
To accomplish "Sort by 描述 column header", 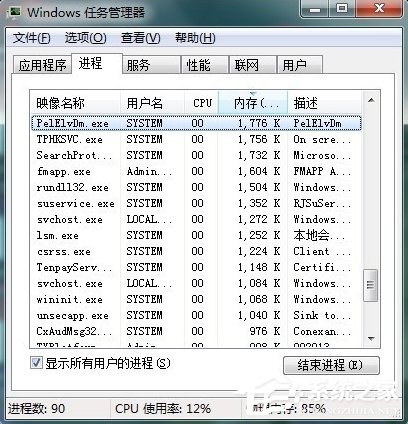I will point(324,103).
